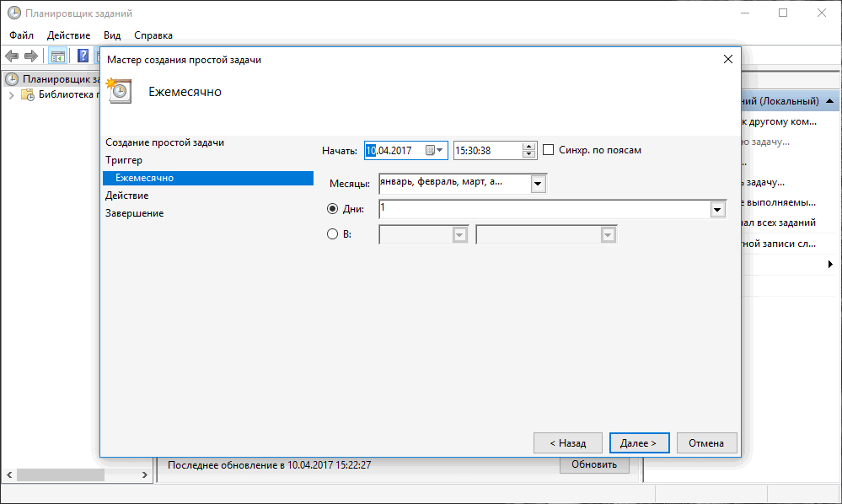The image size is (842, 504).
Task: Increase time with the spinner up arrow
Action: pos(529,147)
